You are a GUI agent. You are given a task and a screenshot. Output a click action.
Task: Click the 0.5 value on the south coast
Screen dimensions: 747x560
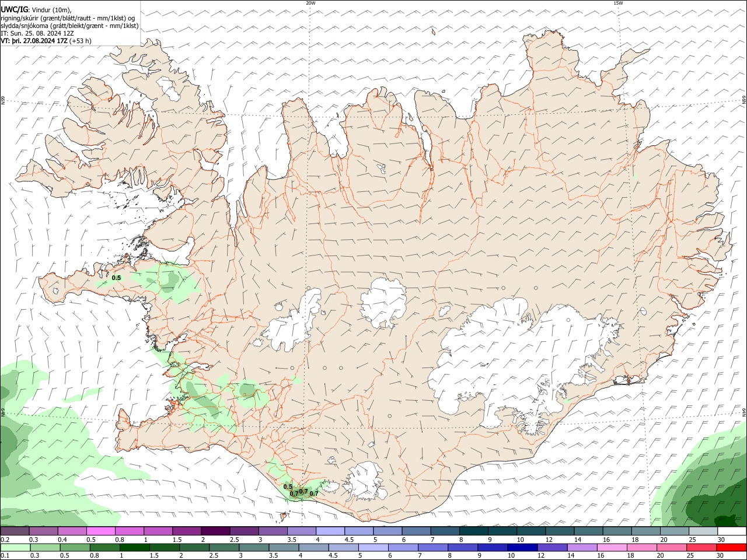(x=288, y=487)
